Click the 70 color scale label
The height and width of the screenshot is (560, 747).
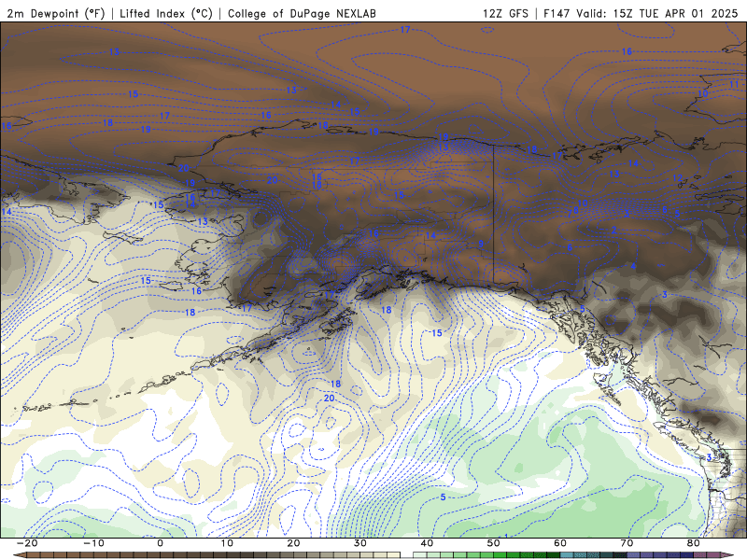pos(627,543)
